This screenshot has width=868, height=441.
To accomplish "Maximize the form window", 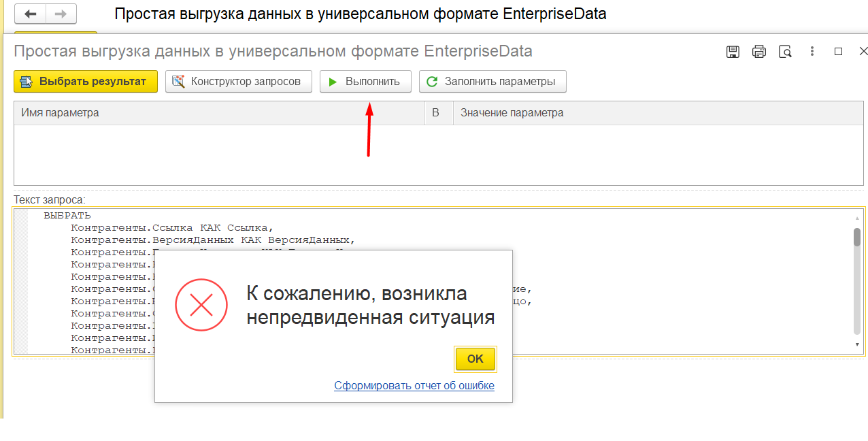I will point(838,52).
